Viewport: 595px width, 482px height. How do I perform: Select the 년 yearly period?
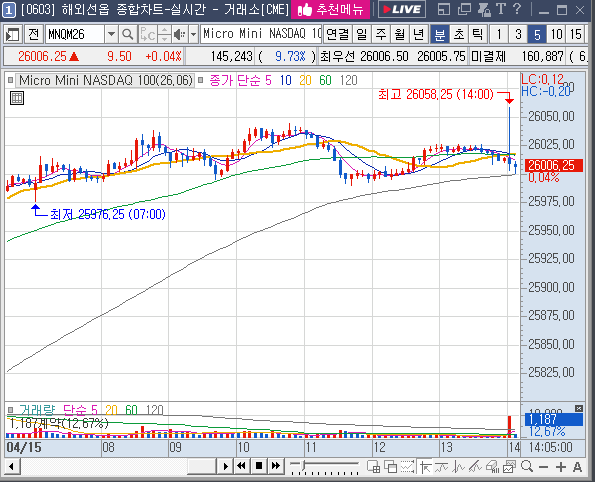tap(419, 35)
